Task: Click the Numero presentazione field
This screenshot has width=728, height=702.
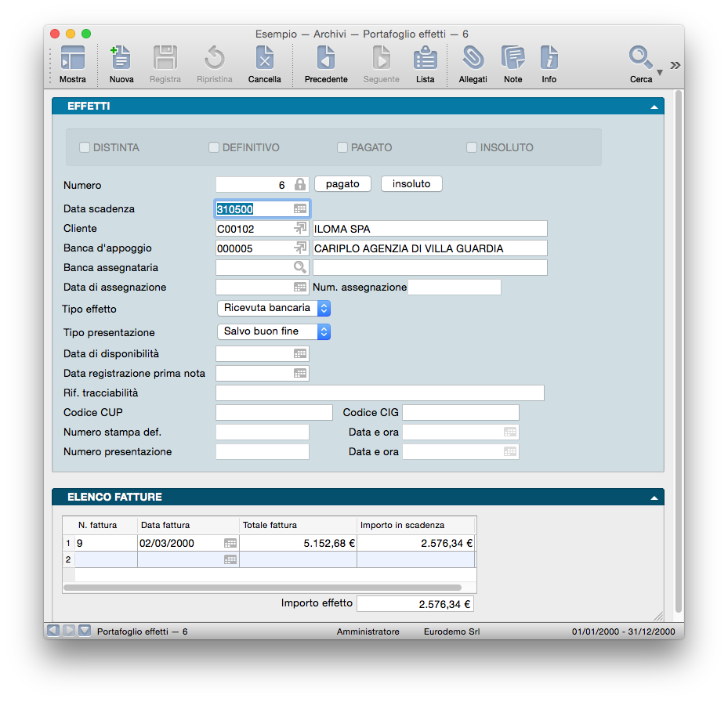Action: coord(263,452)
